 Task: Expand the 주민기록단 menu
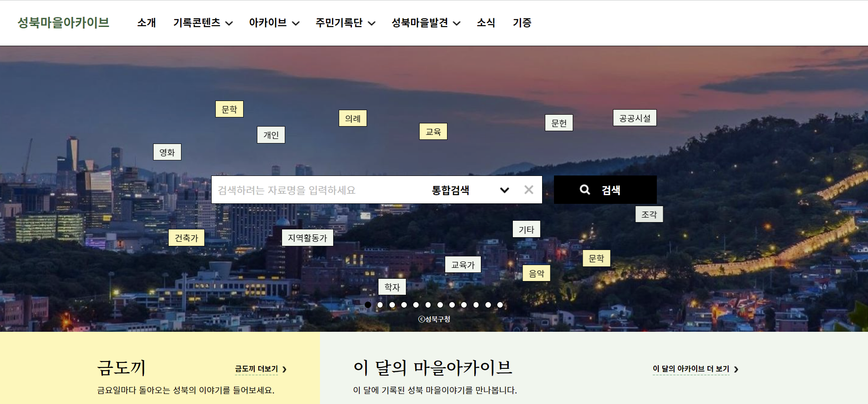pyautogui.click(x=345, y=23)
